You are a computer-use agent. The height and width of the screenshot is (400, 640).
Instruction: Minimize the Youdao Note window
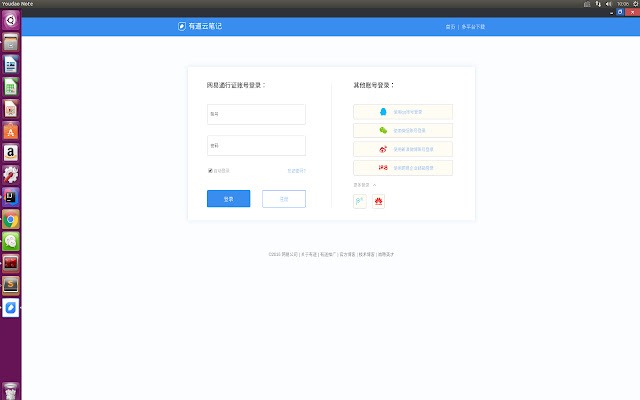611,13
